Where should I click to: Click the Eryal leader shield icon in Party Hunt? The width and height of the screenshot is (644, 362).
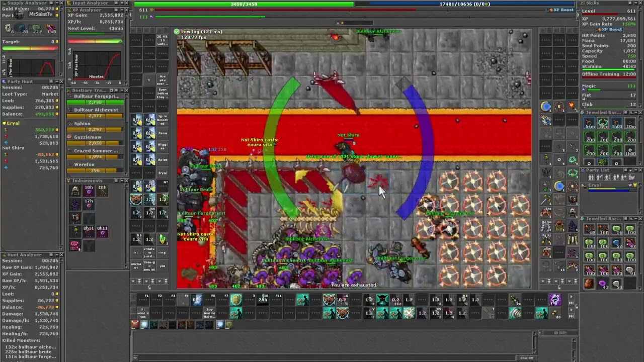[x=5, y=123]
